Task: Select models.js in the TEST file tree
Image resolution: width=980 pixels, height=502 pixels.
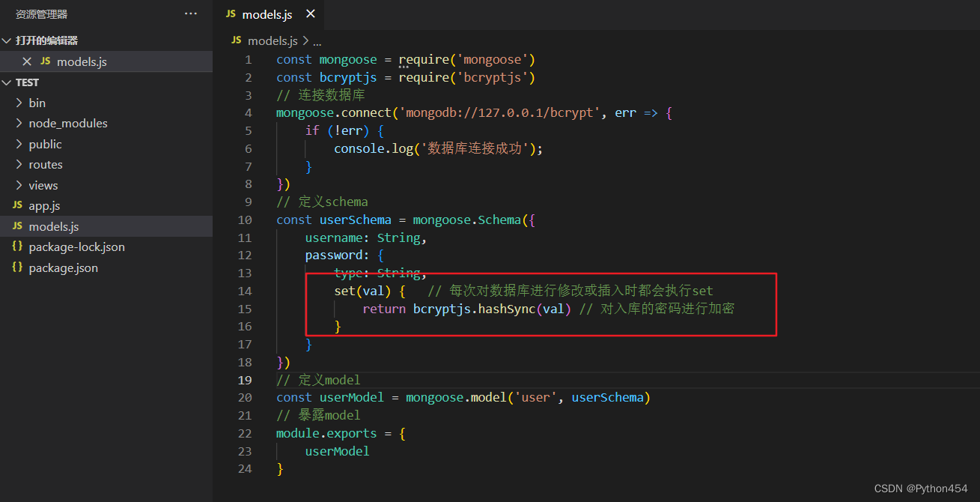Action: [x=106, y=226]
